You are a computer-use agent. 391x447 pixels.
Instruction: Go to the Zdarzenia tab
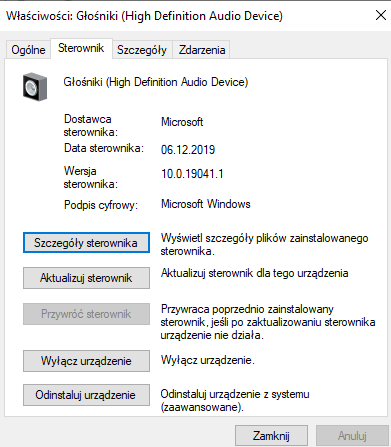pos(202,50)
